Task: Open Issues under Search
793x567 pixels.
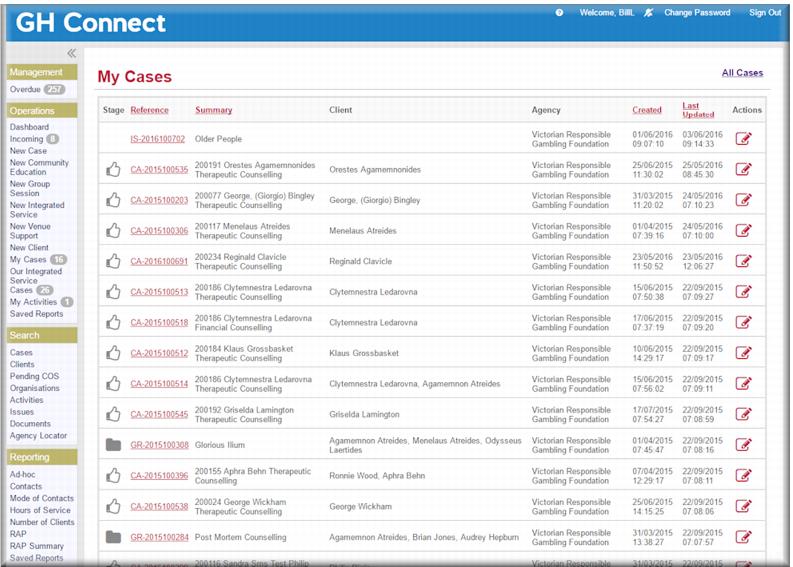Action: (x=22, y=412)
